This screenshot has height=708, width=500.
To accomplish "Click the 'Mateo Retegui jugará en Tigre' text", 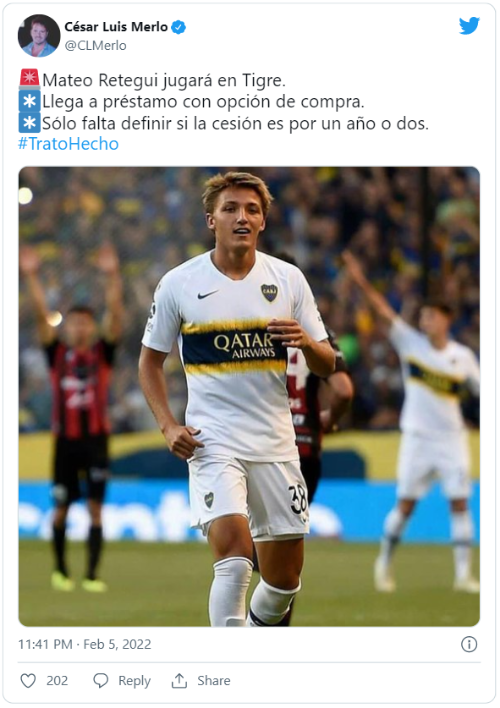I will (x=164, y=80).
